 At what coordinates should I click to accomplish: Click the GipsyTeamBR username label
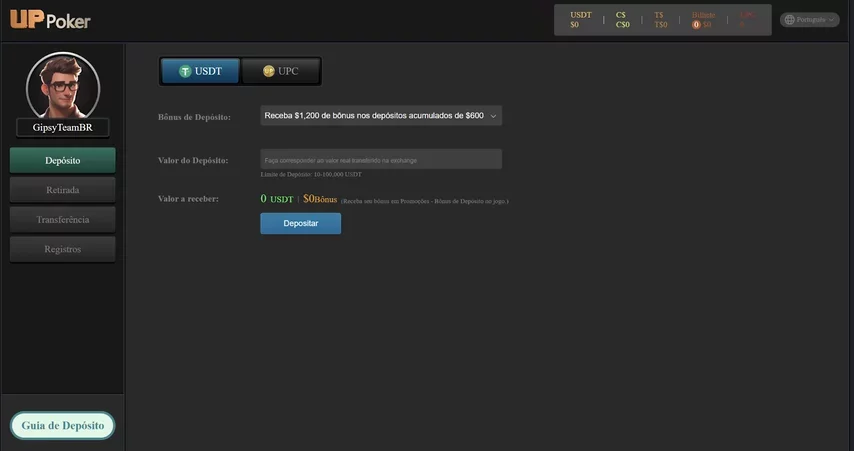(x=63, y=128)
